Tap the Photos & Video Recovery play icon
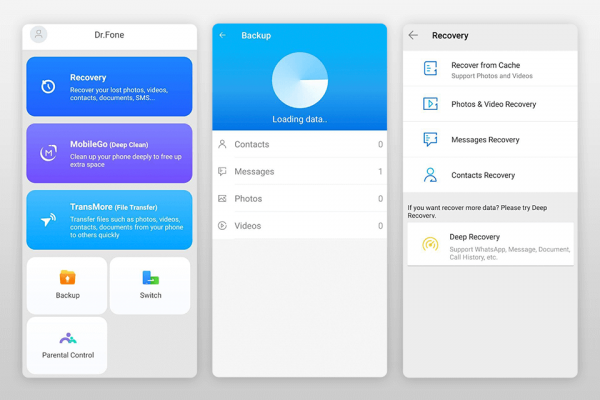Viewport: 600px width, 400px height. (430, 104)
